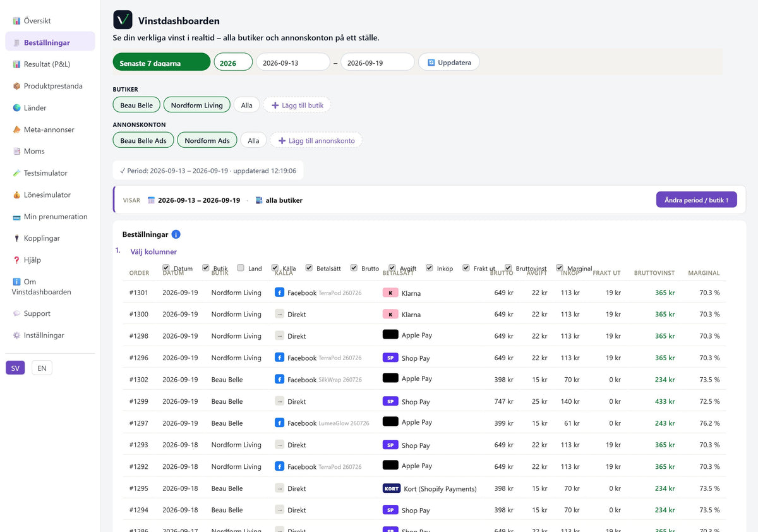758x532 pixels.
Task: Uncheck the Avgift column checkbox
Action: [x=392, y=268]
